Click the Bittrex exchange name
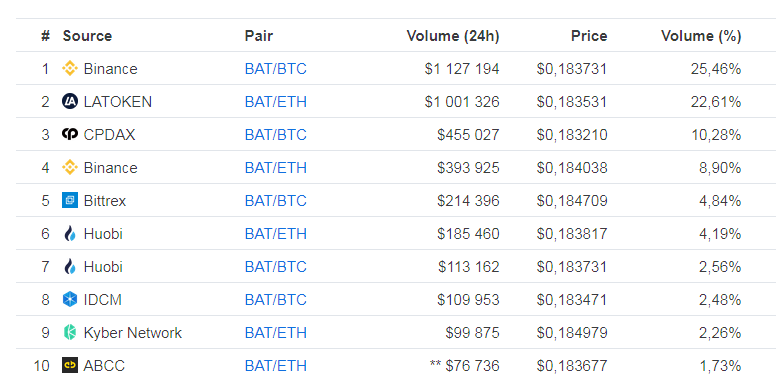 point(105,200)
